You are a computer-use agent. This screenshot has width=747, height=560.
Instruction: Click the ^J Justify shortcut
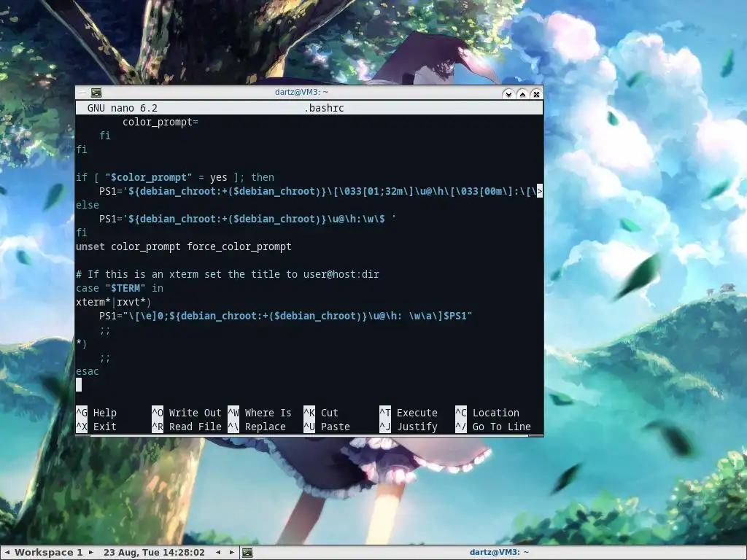pos(409,427)
